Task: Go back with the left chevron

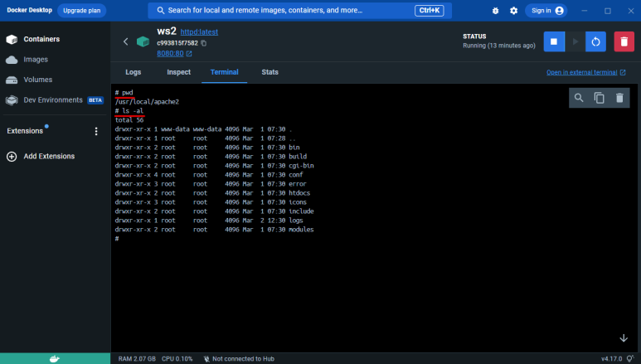Action: (x=125, y=41)
